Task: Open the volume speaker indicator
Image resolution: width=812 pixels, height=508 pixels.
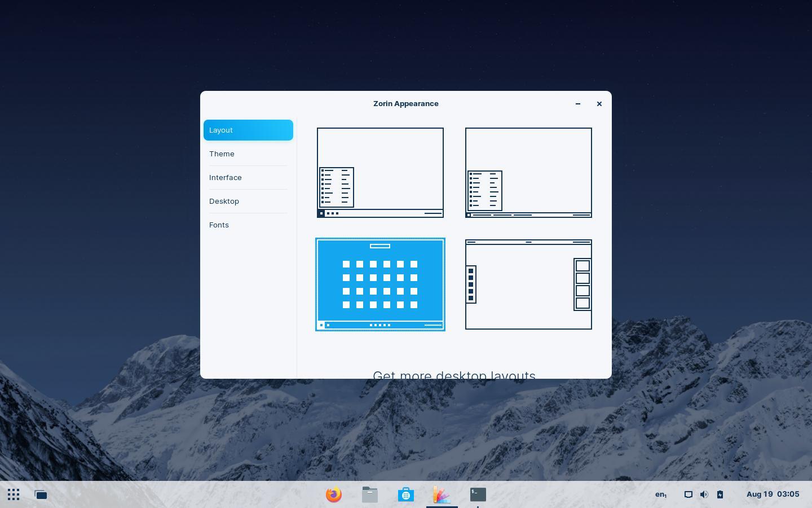Action: [x=704, y=494]
